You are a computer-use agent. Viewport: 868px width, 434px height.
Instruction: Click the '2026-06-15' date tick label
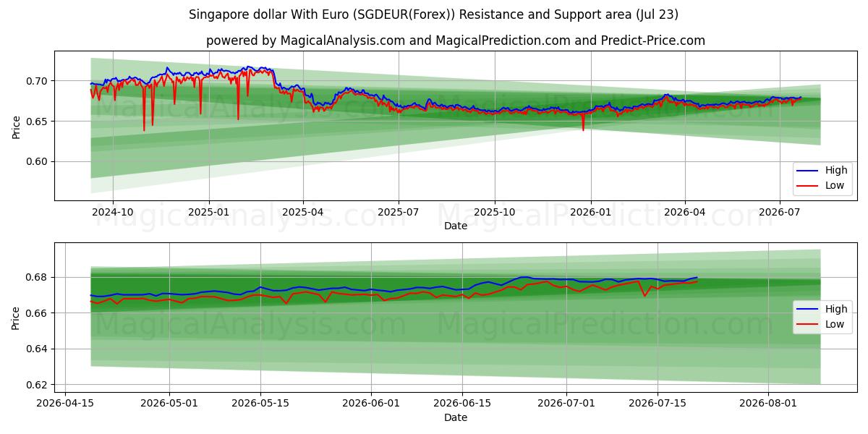pos(462,404)
